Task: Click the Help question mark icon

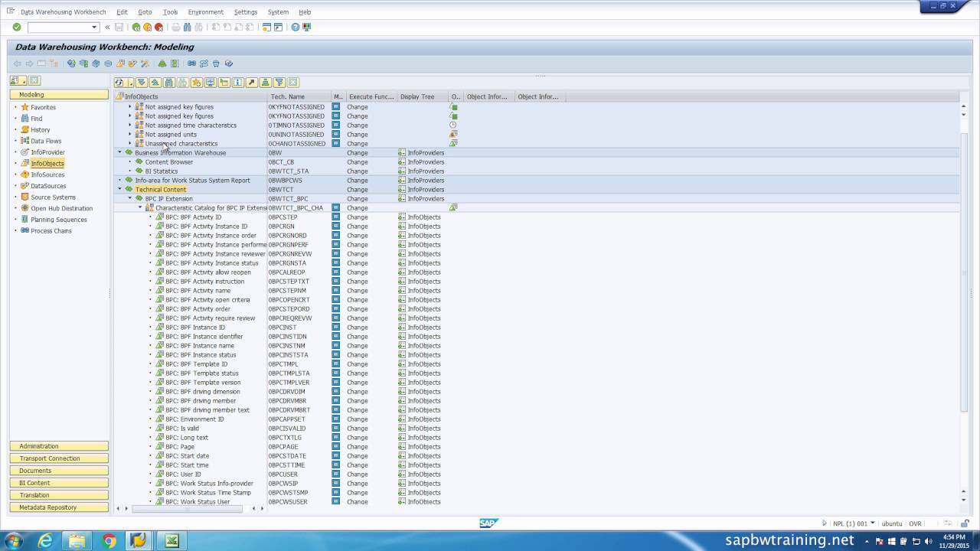Action: tap(296, 27)
